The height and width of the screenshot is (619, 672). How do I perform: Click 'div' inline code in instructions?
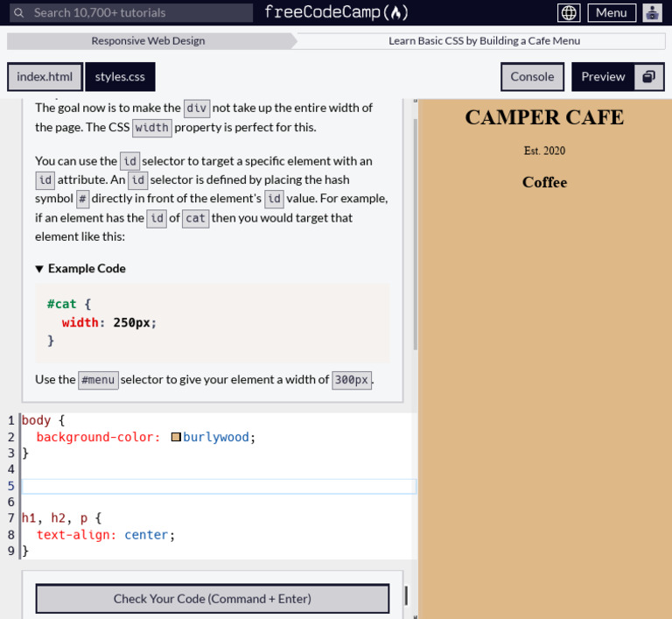pyautogui.click(x=197, y=108)
